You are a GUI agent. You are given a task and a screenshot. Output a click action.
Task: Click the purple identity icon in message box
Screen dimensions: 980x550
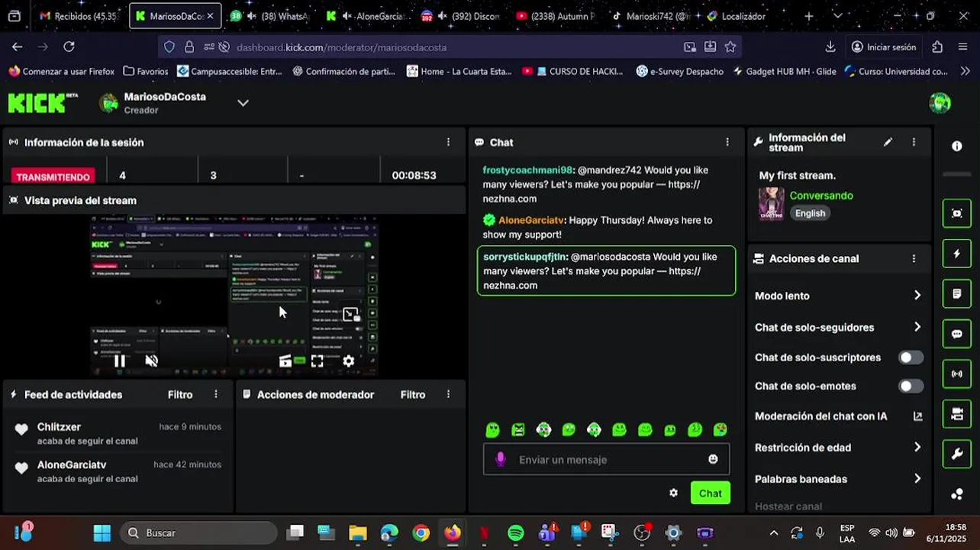tap(501, 459)
